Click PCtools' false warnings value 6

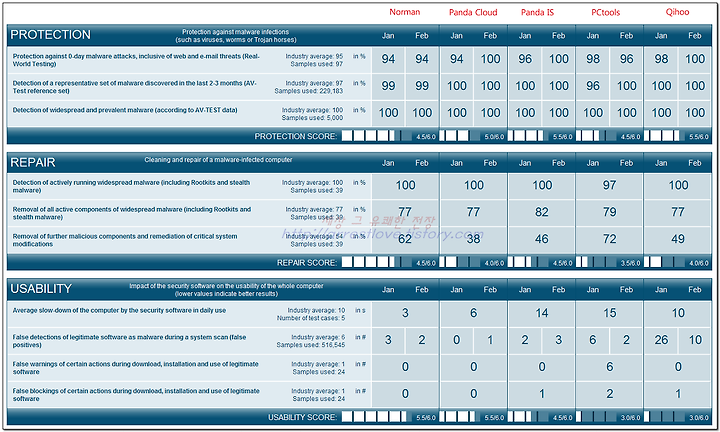pos(609,367)
